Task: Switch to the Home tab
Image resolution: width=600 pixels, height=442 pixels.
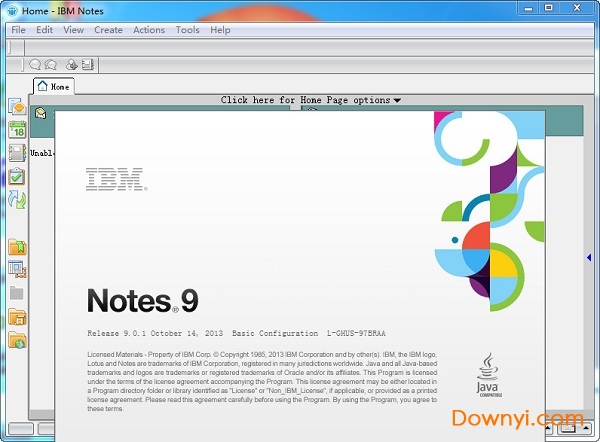Action: click(x=54, y=86)
